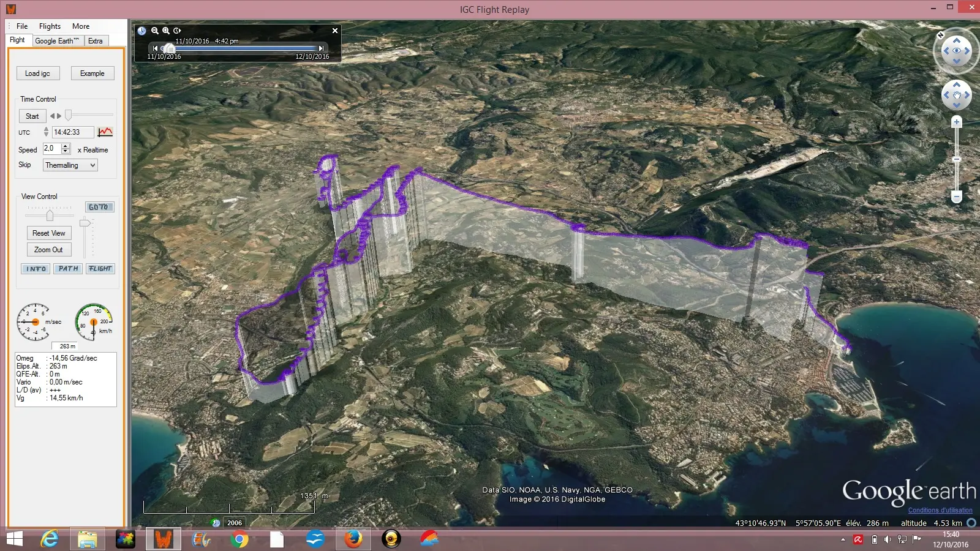Viewport: 980px width, 551px height.
Task: Click the map zoom slider handle
Action: point(956,159)
